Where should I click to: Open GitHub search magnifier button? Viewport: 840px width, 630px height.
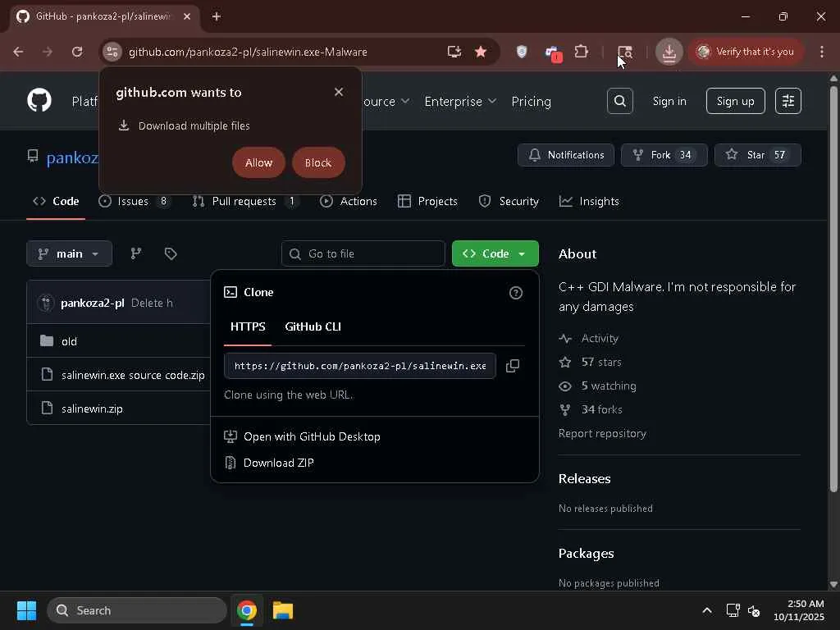coord(620,101)
